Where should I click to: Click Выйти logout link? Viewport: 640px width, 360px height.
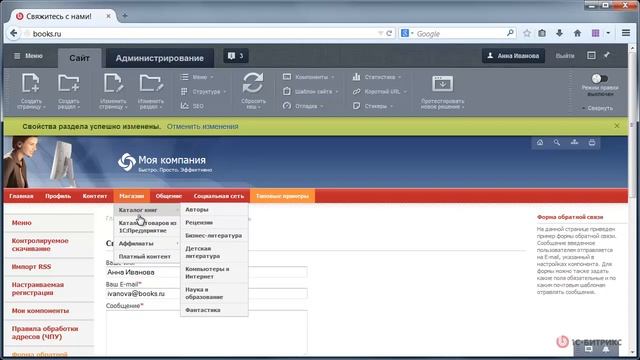565,56
